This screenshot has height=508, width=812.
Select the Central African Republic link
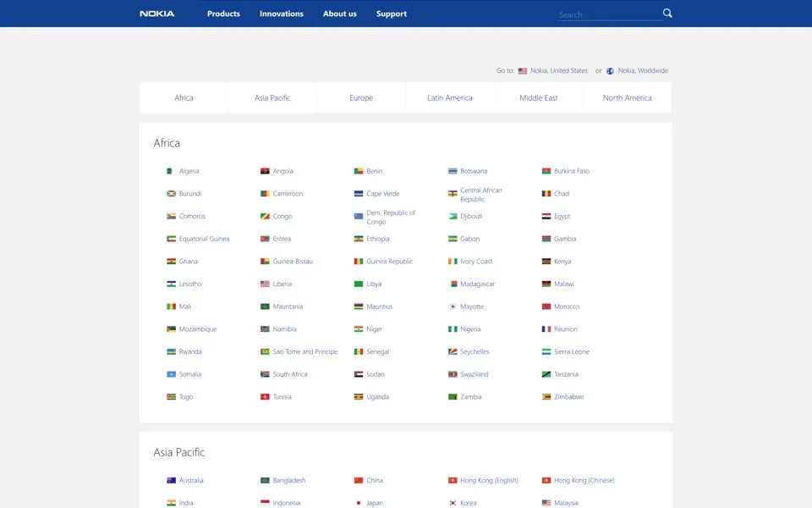[481, 195]
